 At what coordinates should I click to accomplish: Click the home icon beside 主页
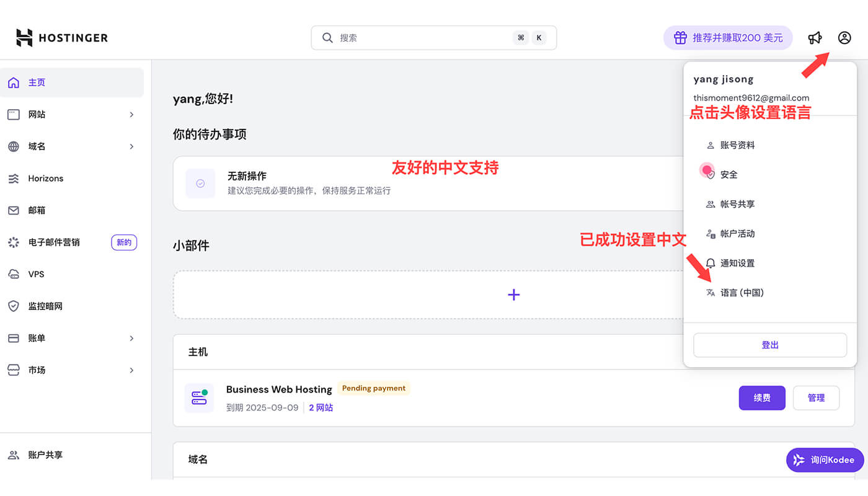click(14, 82)
